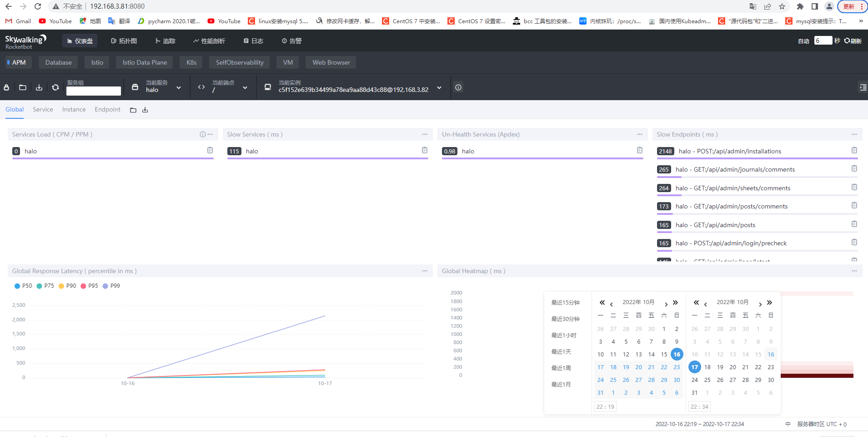Open the 告警 alarm menu
Screen dimensions: 868x437
click(291, 41)
